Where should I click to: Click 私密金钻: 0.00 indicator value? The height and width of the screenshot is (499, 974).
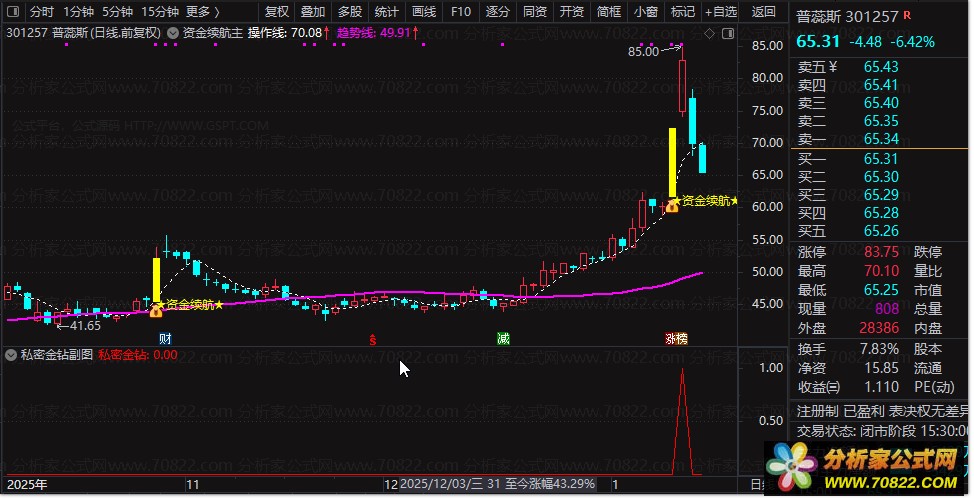(x=137, y=355)
